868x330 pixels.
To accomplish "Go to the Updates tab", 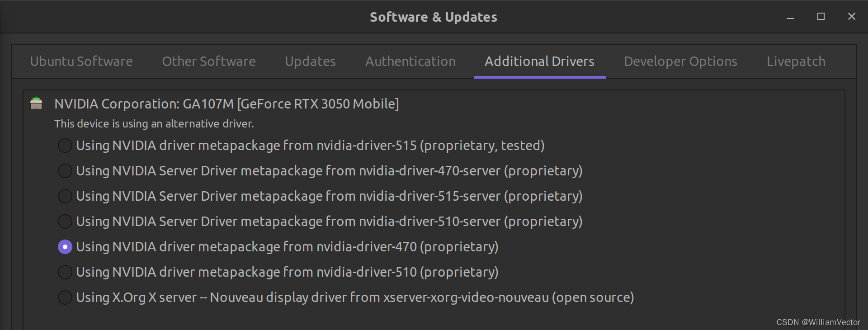I will click(x=310, y=61).
